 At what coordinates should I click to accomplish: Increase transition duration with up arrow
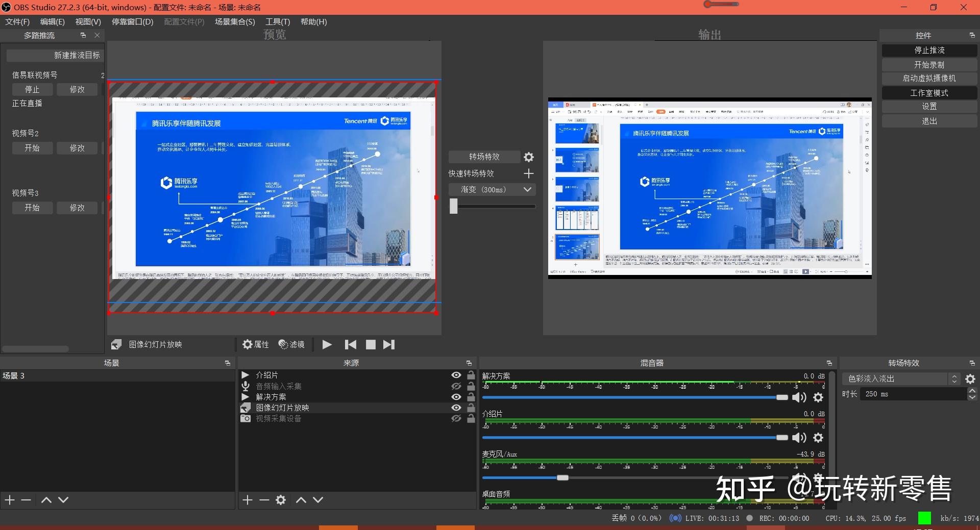972,391
